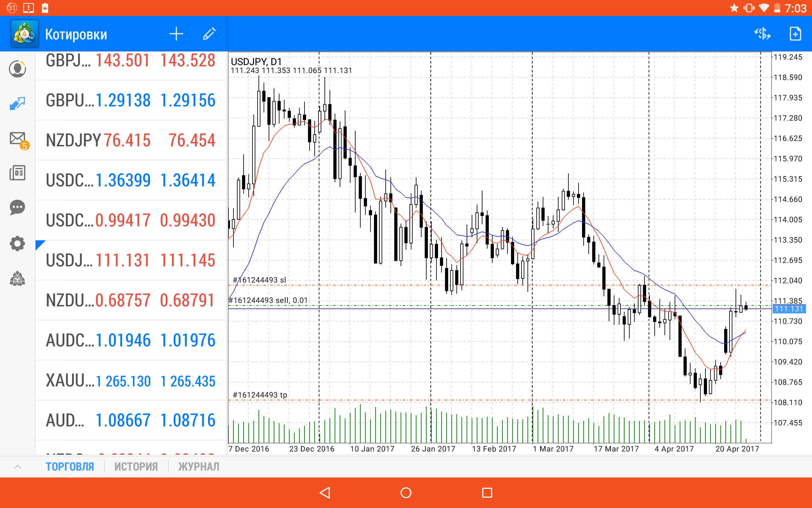Tap Android home circle button
Image resolution: width=812 pixels, height=508 pixels.
point(406,492)
